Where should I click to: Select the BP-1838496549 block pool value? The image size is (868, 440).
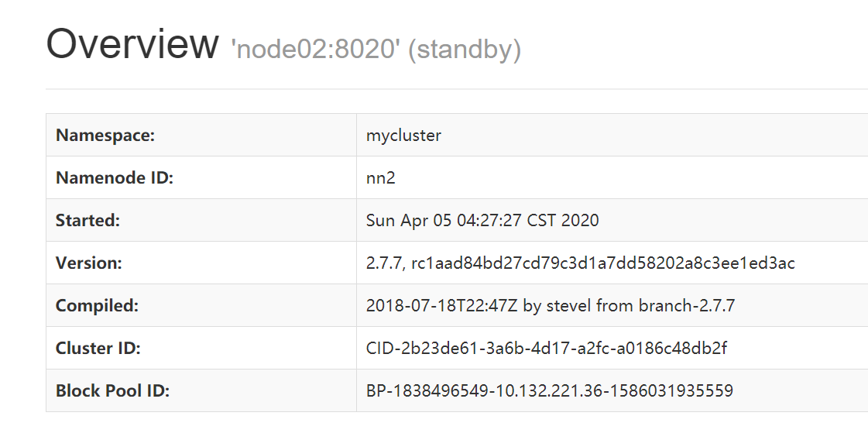pyautogui.click(x=549, y=391)
